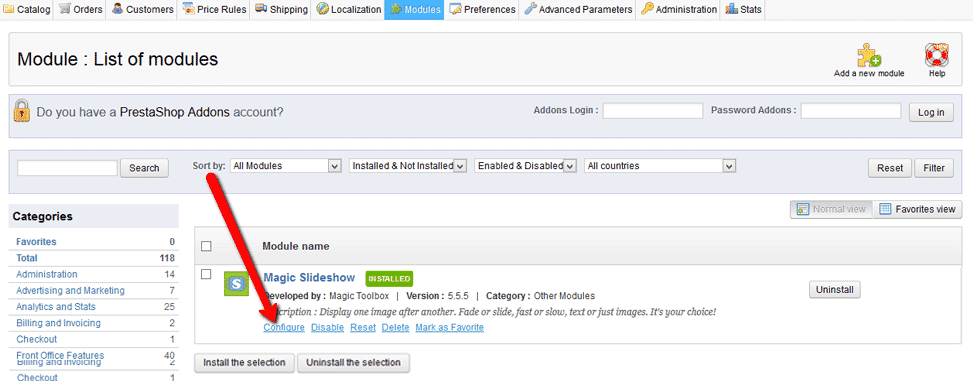Open the Administration tab
The width and height of the screenshot is (973, 381).
(x=678, y=9)
